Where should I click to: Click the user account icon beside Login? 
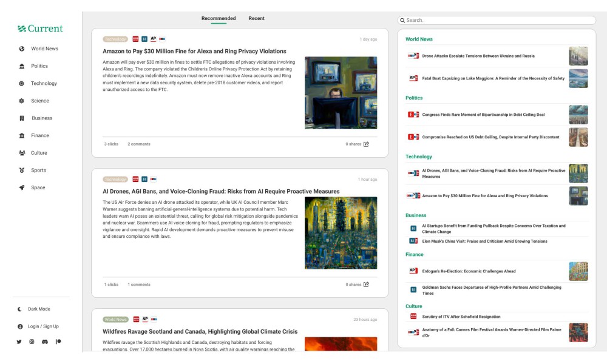20,327
